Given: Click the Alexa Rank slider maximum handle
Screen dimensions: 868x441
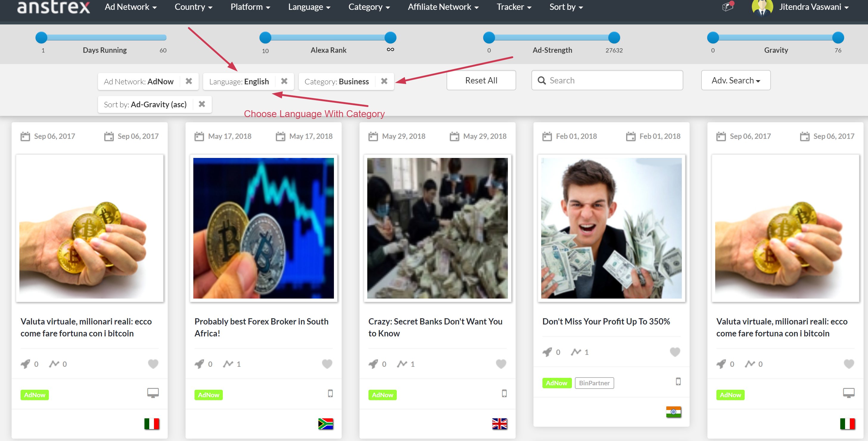Looking at the screenshot, I should (x=390, y=38).
